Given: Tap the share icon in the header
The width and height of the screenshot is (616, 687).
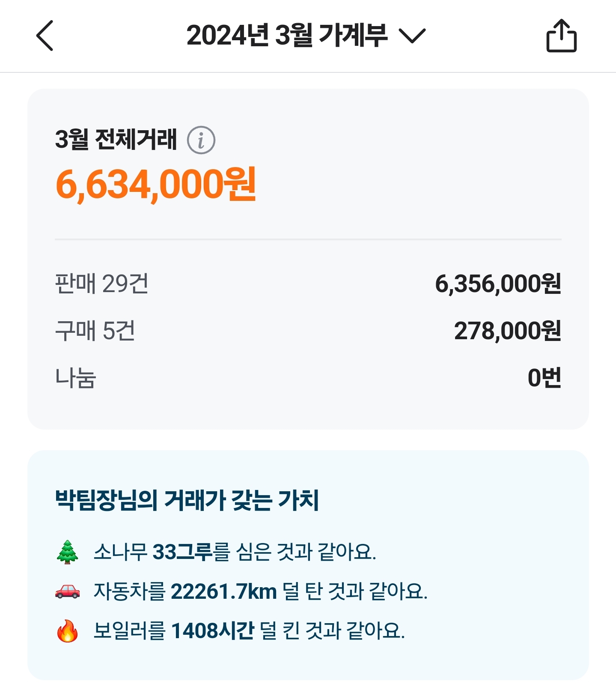Looking at the screenshot, I should tap(561, 36).
